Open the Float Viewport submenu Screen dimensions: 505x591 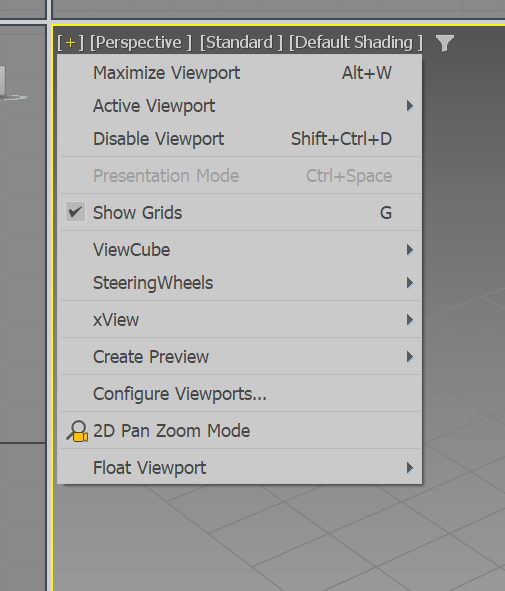(241, 467)
